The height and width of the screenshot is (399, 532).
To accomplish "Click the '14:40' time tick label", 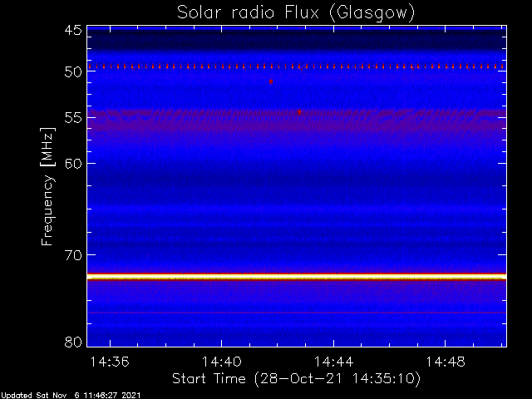I will point(222,362).
